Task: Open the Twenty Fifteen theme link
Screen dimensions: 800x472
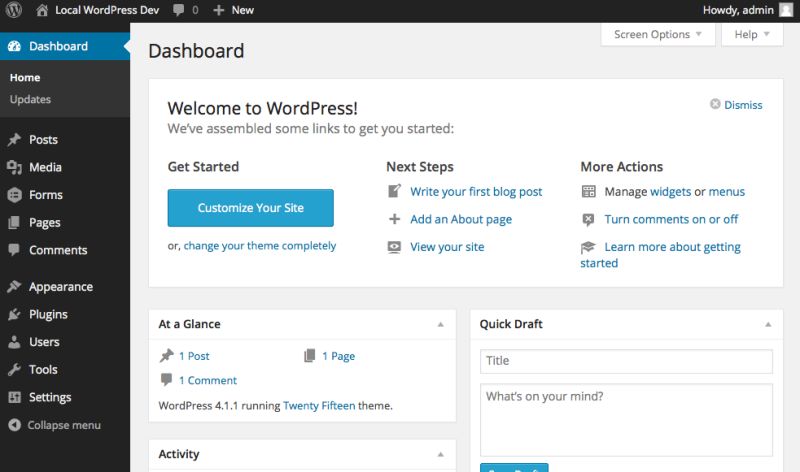Action: 319,406
